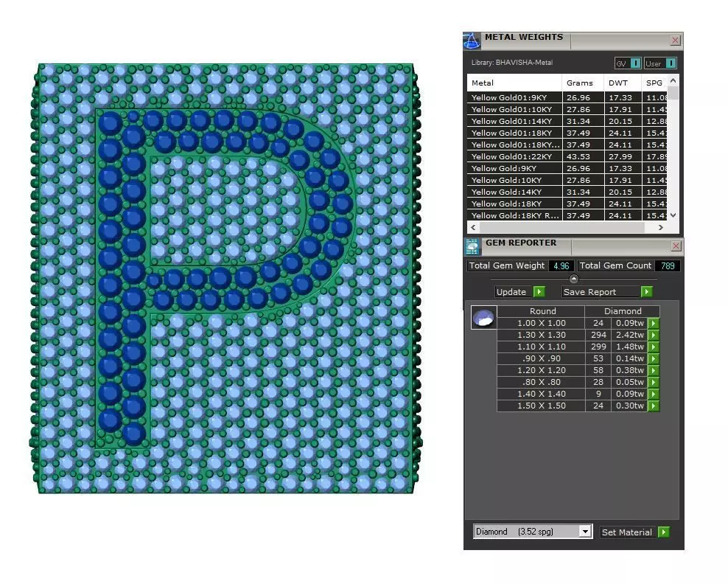Click the horizontal scrollbar right arrow

661,228
